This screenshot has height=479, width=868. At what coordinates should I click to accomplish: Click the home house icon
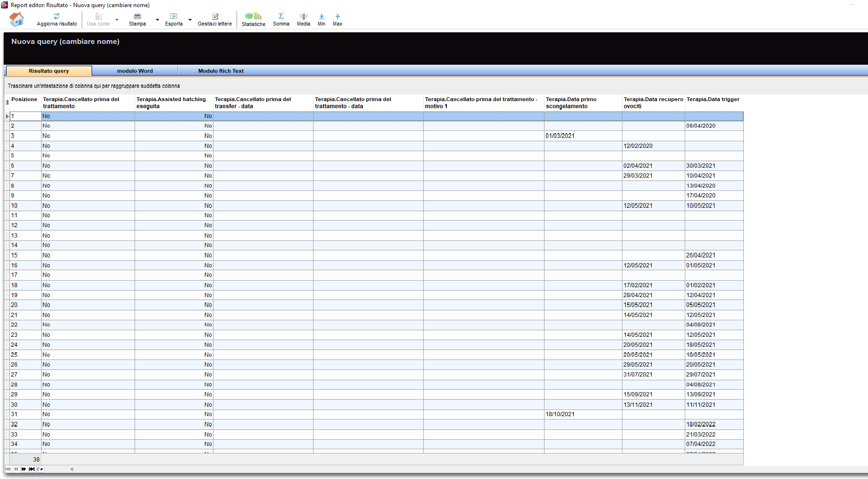click(x=17, y=19)
